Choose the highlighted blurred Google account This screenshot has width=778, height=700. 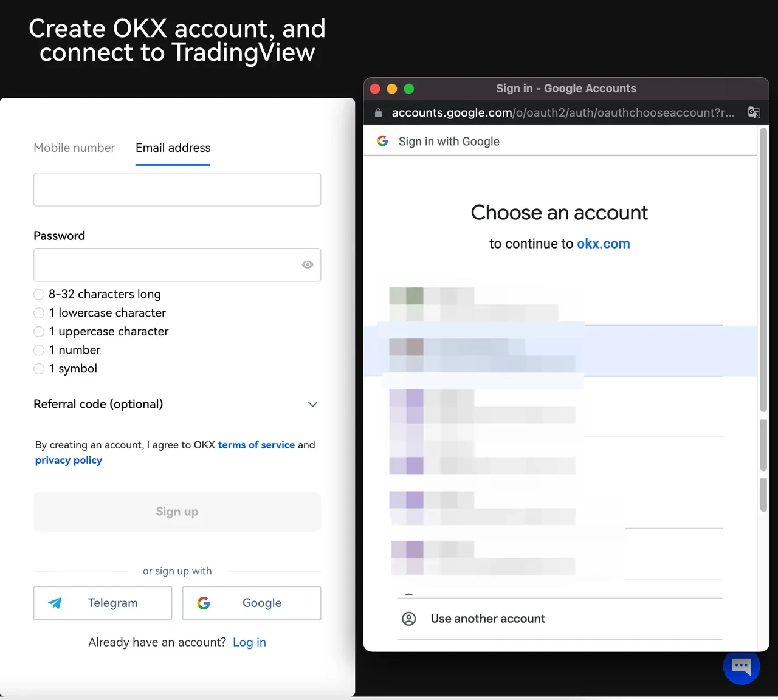[560, 350]
